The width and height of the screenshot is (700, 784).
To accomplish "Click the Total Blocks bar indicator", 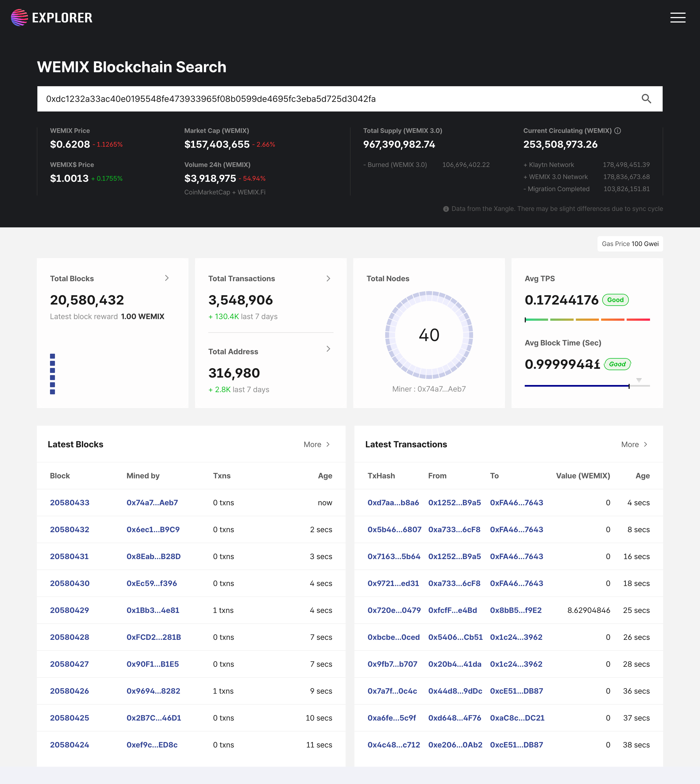I will point(53,374).
